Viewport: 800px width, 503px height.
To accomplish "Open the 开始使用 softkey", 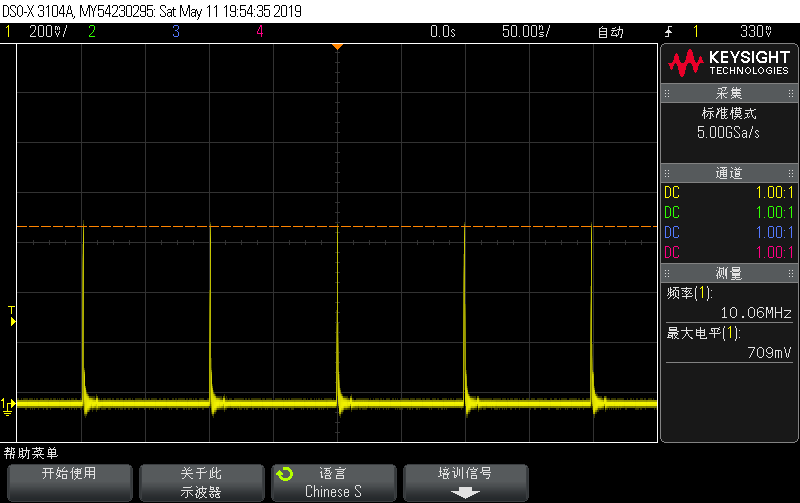I will tap(69, 483).
